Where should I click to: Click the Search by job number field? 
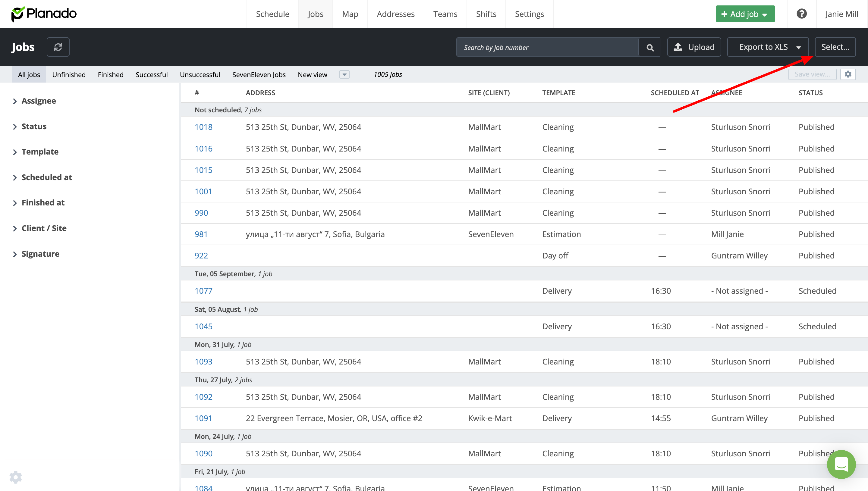(546, 47)
